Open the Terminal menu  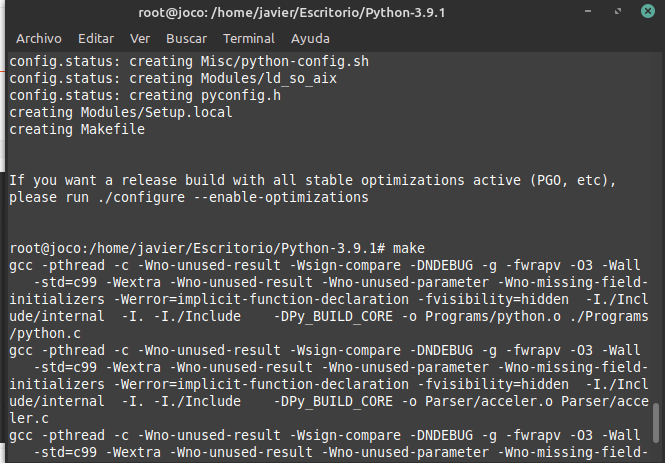click(249, 39)
